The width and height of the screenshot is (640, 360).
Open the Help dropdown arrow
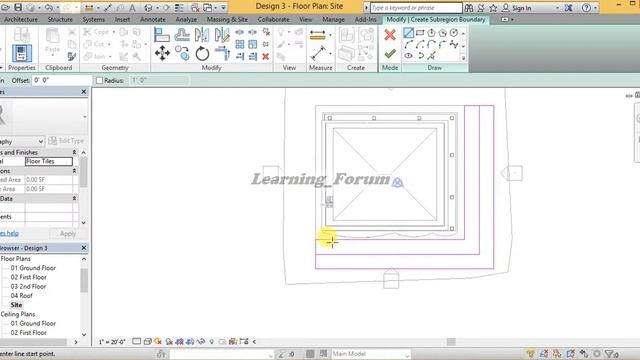click(x=596, y=8)
